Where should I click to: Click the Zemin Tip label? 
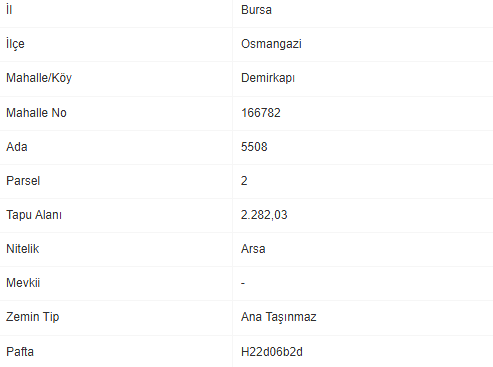click(33, 317)
